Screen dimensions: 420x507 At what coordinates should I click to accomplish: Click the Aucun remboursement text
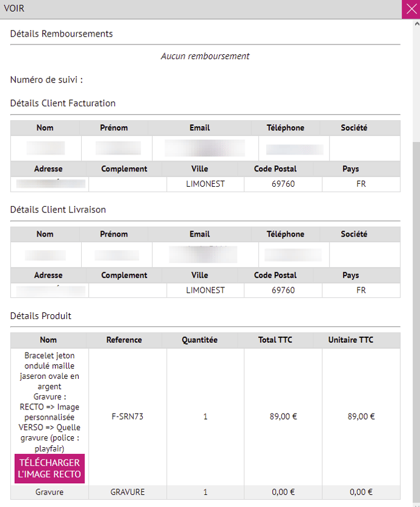pyautogui.click(x=205, y=56)
